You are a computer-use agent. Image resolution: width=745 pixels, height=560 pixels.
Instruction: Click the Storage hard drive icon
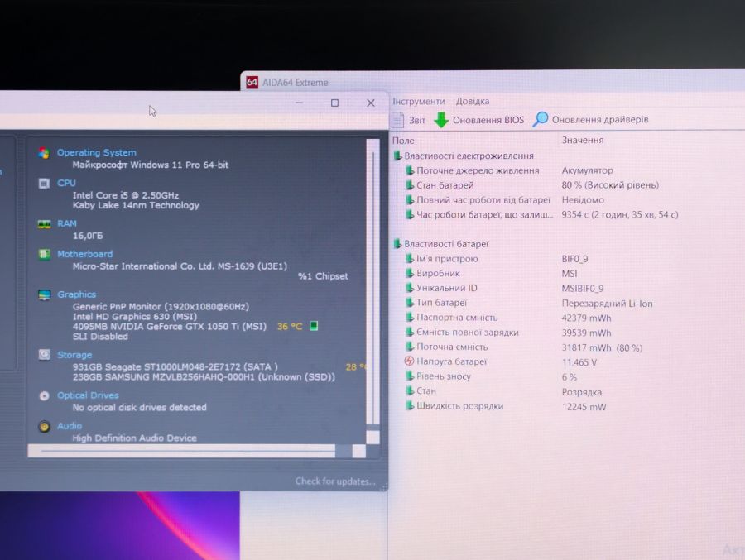44,355
